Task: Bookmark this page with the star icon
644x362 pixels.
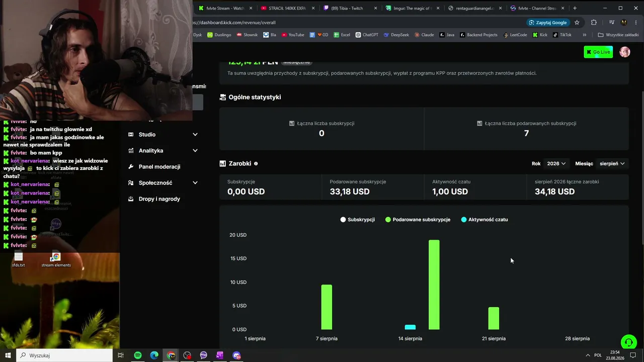Action: [577, 23]
